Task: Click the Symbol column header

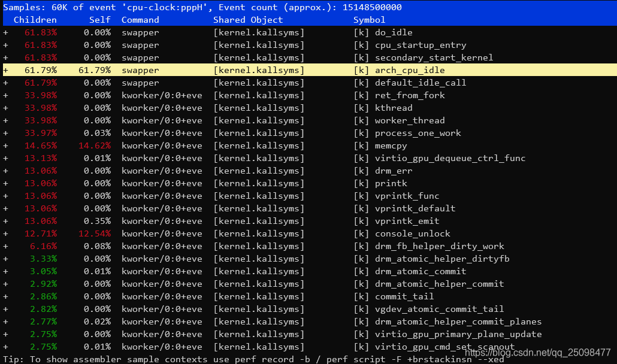Action: 369,20
